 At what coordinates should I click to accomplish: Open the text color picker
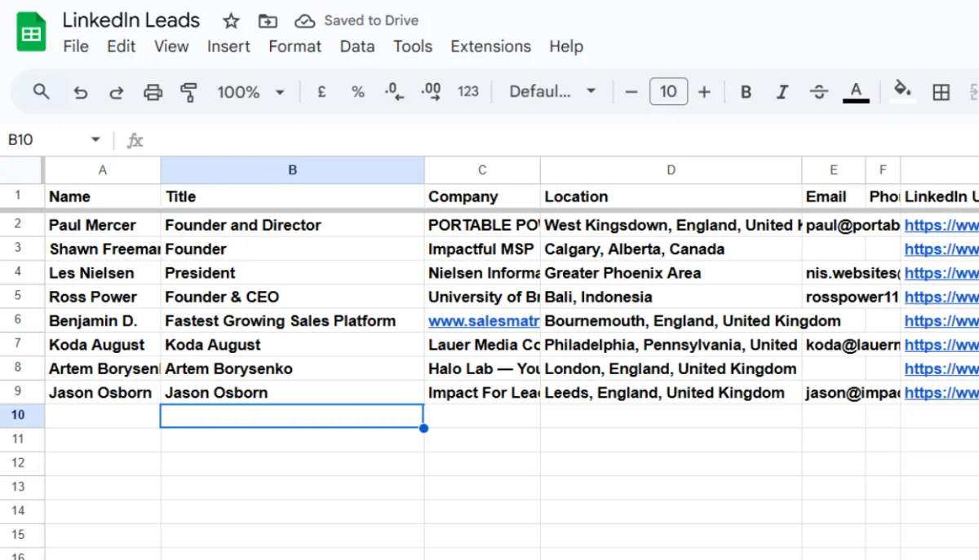[856, 92]
